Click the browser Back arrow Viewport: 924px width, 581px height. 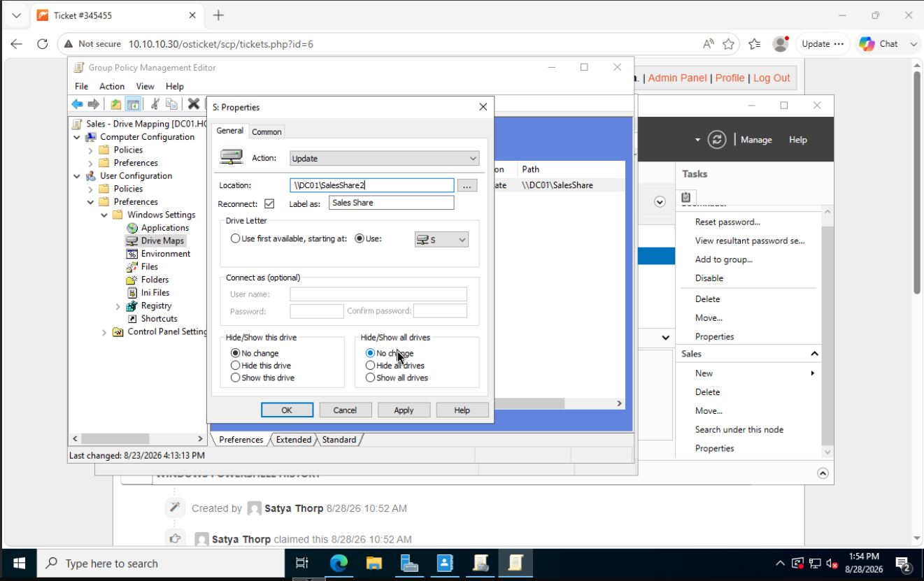click(x=16, y=43)
